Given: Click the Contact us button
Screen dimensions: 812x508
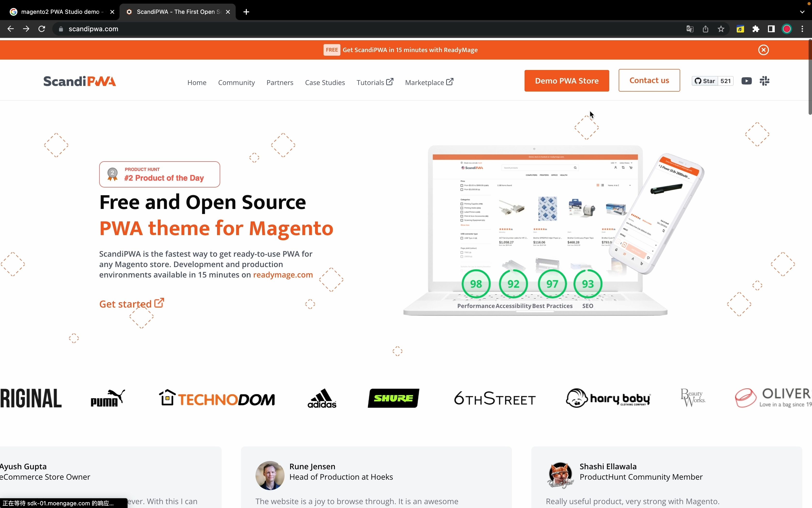Looking at the screenshot, I should coord(649,80).
